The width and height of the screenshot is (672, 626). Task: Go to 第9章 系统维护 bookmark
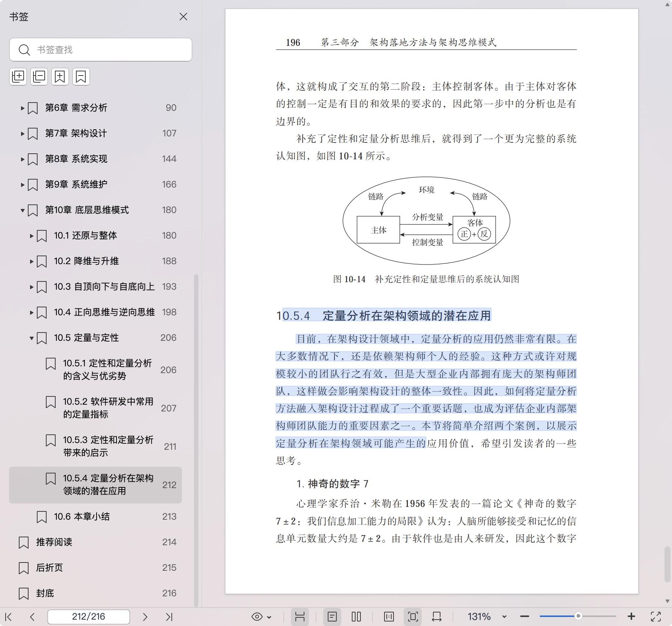point(76,184)
